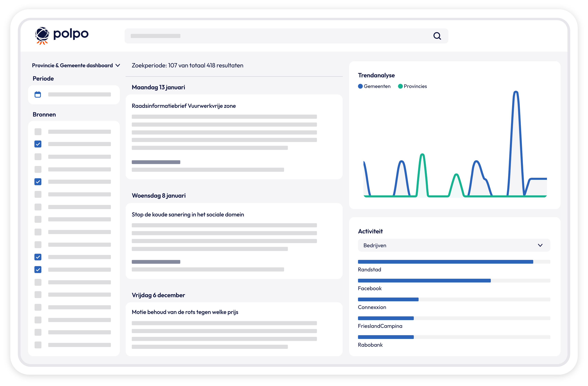
Task: Expand the Provincie & Gemeente dashboard chevron
Action: (118, 65)
